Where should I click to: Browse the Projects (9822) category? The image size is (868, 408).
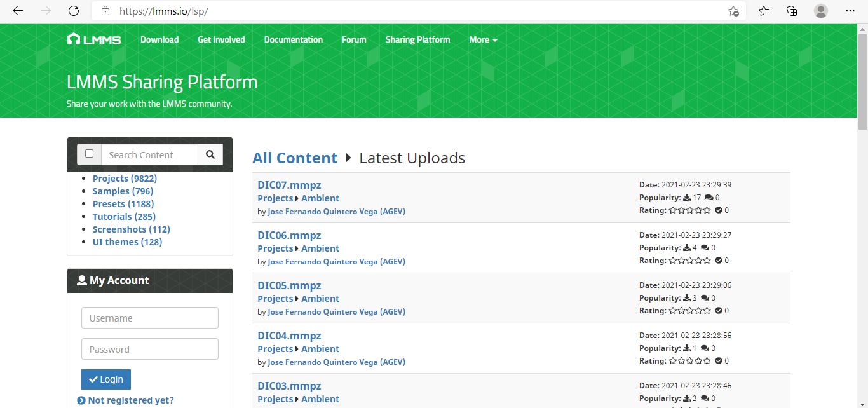tap(125, 179)
